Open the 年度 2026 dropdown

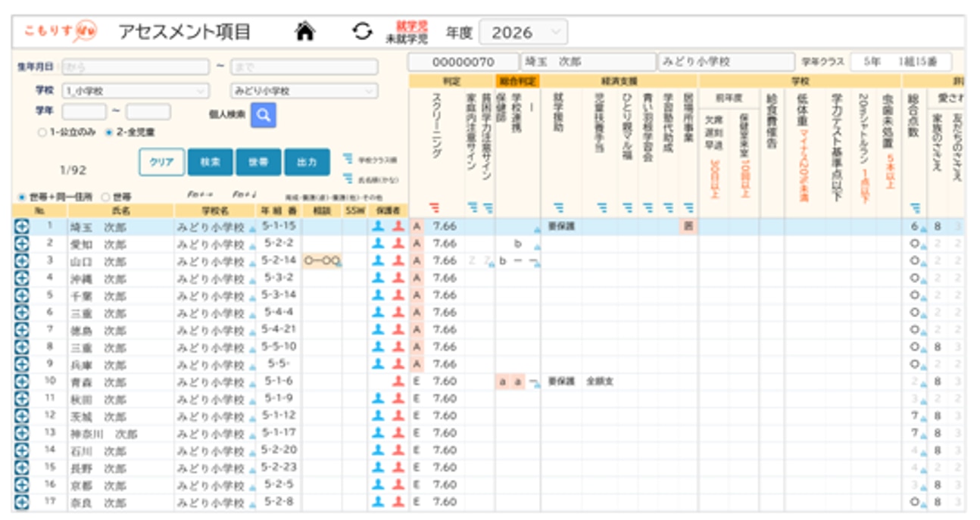[x=523, y=33]
